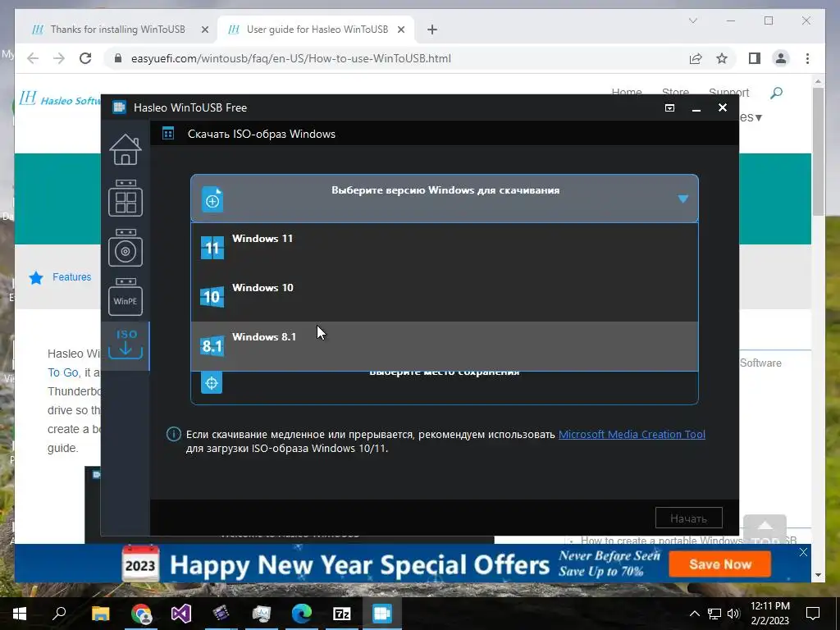Viewport: 840px width, 630px height.
Task: Choose Windows 10 from the version list
Action: tap(445, 297)
